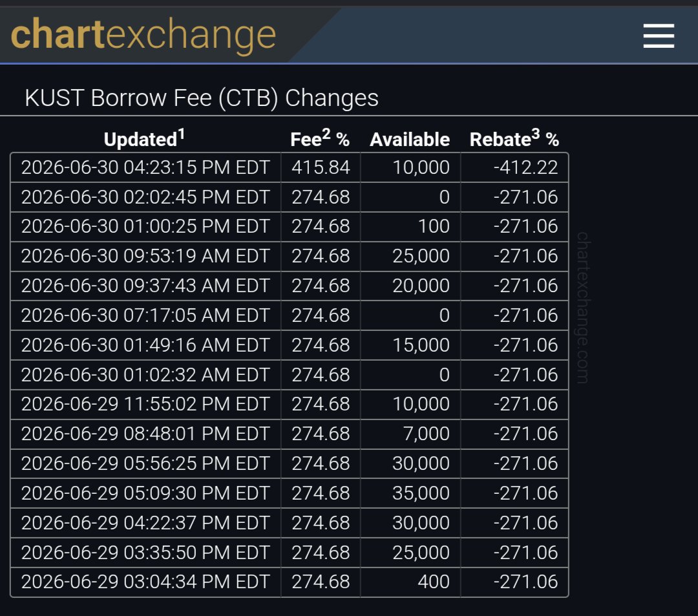Click the Available column header
This screenshot has width=698, height=616.
pyautogui.click(x=410, y=140)
